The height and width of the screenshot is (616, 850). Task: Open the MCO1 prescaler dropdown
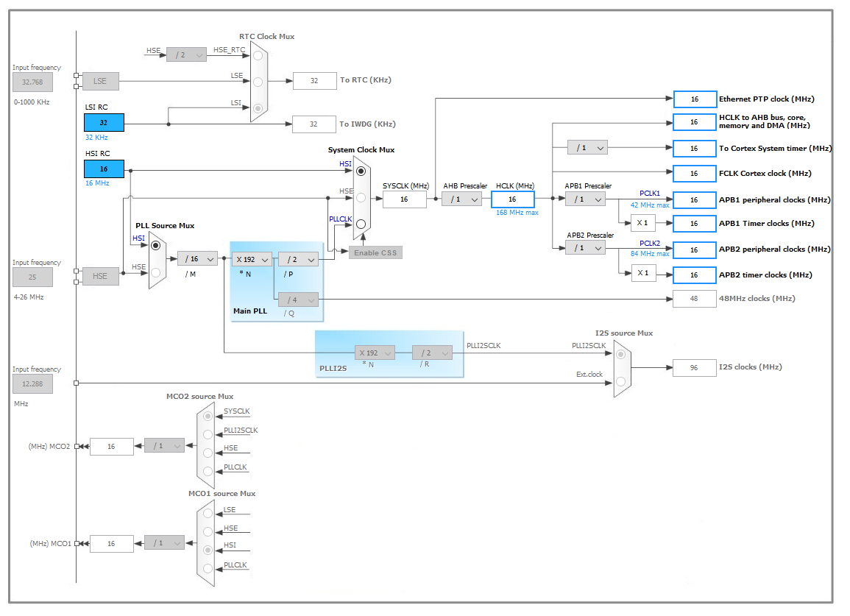coord(165,543)
